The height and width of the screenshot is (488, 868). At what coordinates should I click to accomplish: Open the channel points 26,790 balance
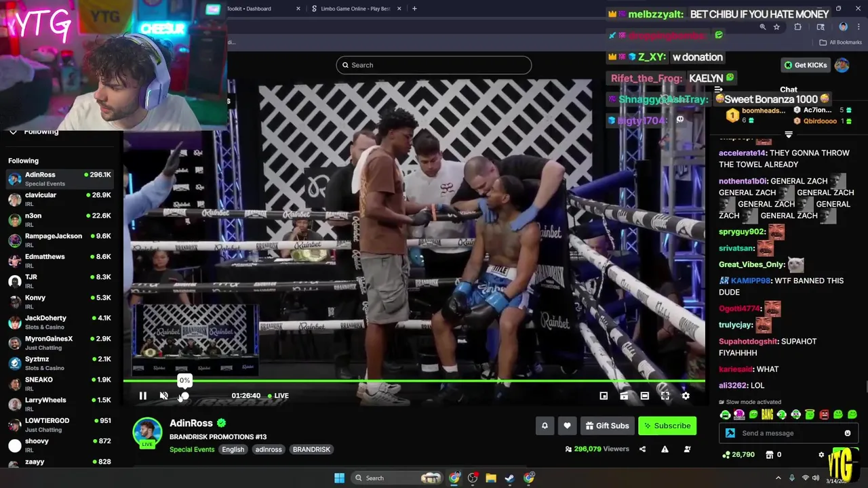click(738, 455)
